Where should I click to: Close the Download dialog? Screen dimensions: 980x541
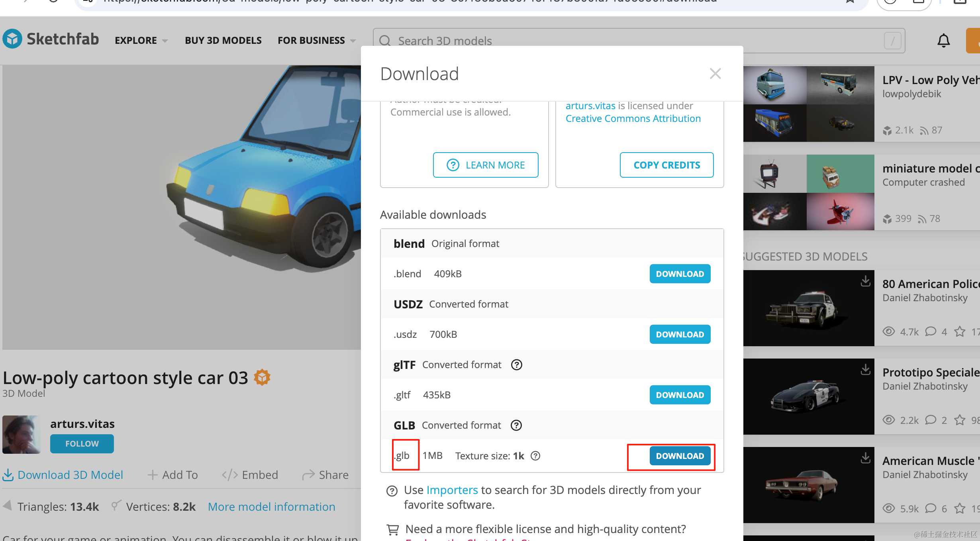(x=715, y=74)
